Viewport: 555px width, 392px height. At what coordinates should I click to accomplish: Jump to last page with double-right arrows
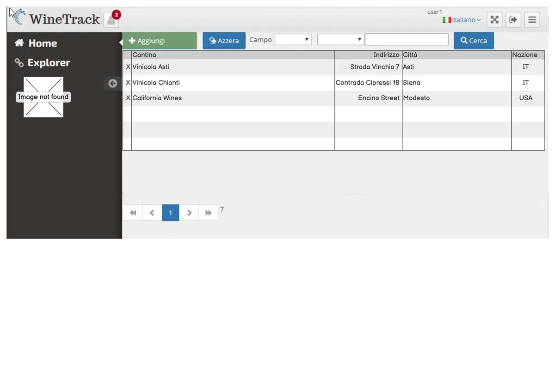pyautogui.click(x=209, y=213)
